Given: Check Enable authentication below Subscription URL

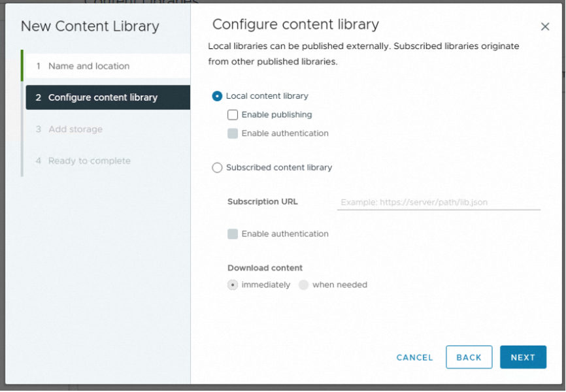Looking at the screenshot, I should (233, 234).
